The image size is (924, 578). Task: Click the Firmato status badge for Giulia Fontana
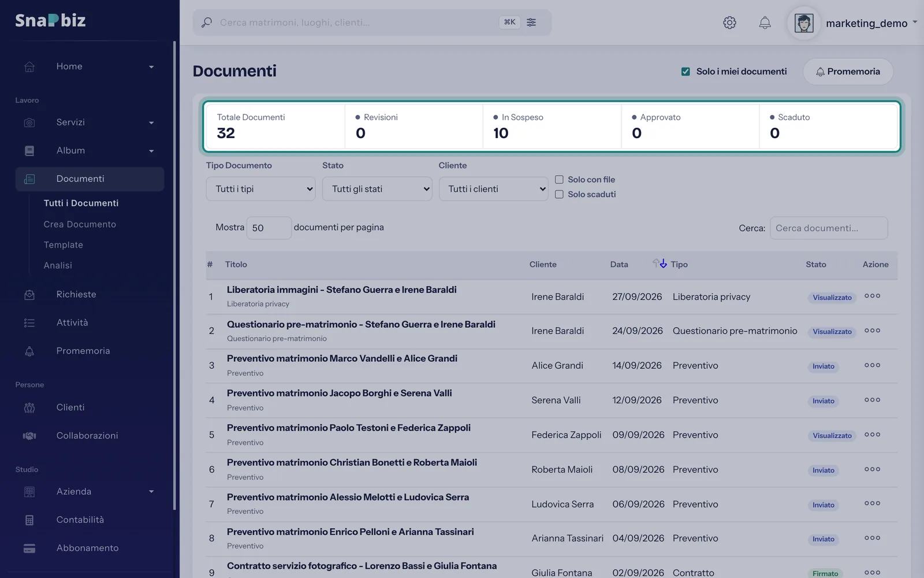[x=825, y=573]
